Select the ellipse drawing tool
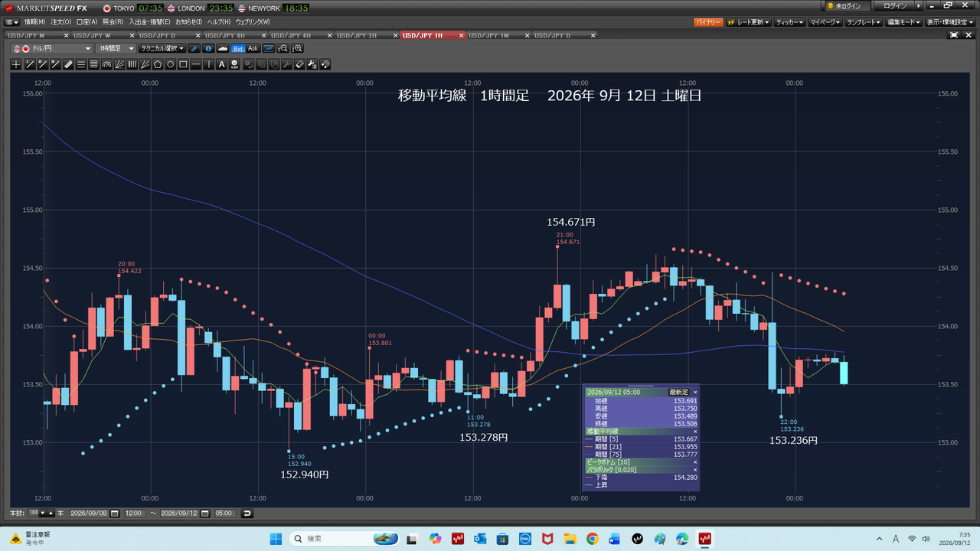This screenshot has height=551, width=980. tap(171, 64)
